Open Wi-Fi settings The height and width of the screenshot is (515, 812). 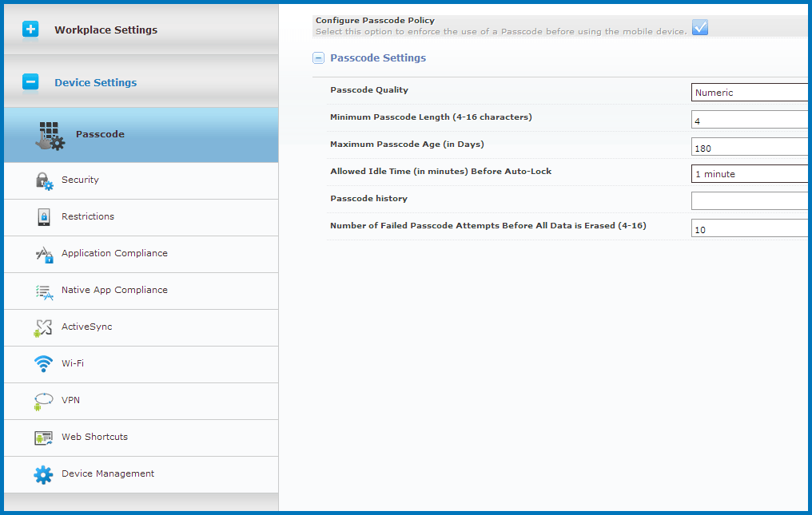pyautogui.click(x=141, y=365)
